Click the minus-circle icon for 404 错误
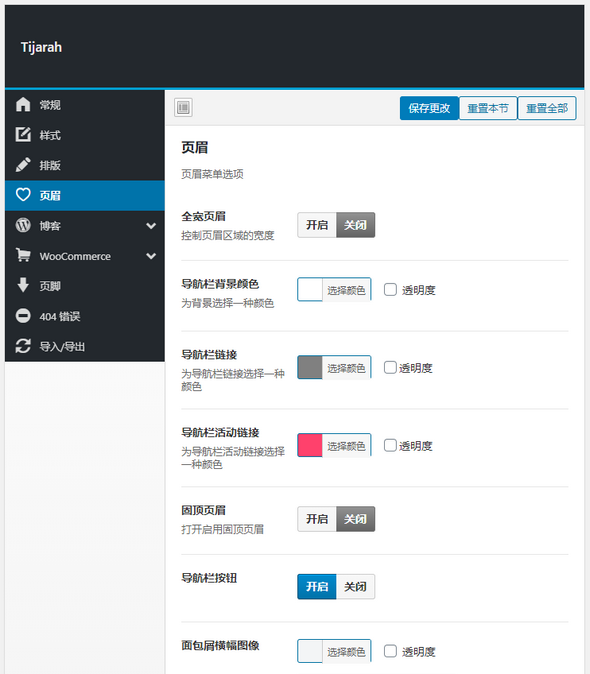This screenshot has height=674, width=590. [23, 316]
